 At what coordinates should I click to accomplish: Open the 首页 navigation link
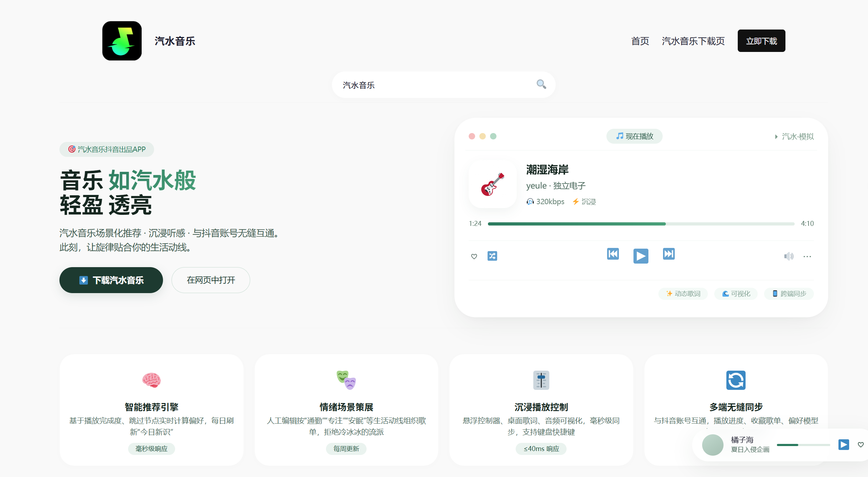point(640,41)
